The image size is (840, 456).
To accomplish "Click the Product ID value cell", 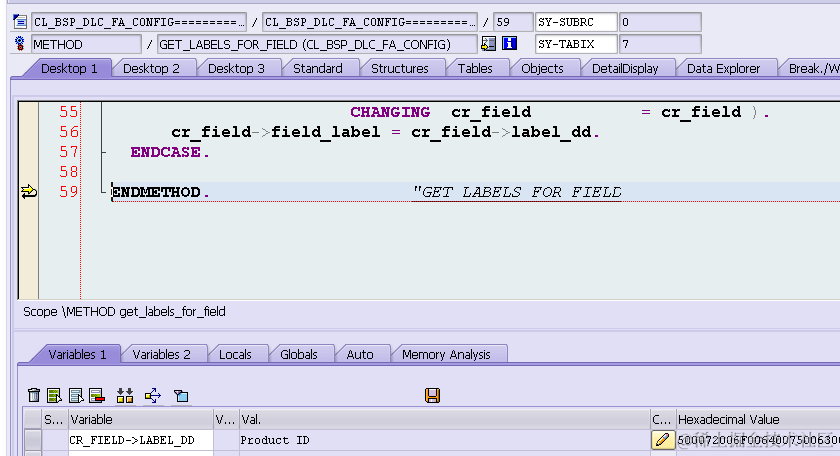I will click(x=444, y=440).
